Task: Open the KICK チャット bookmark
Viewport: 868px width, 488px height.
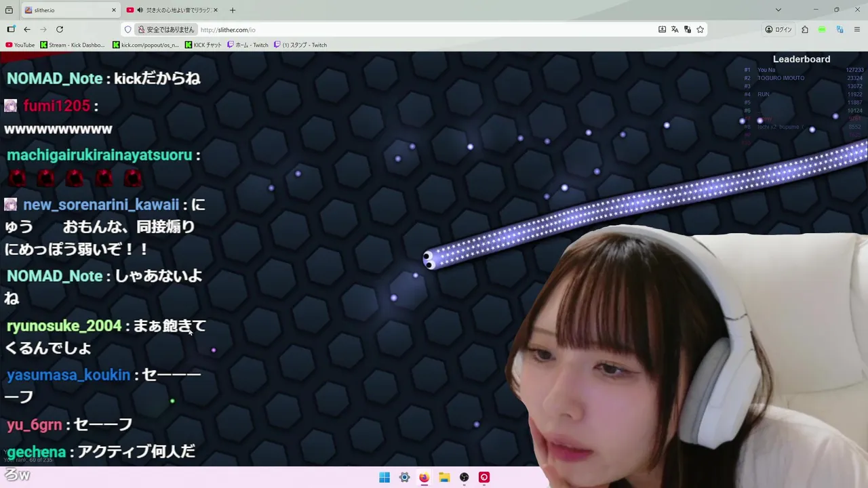Action: pos(203,45)
